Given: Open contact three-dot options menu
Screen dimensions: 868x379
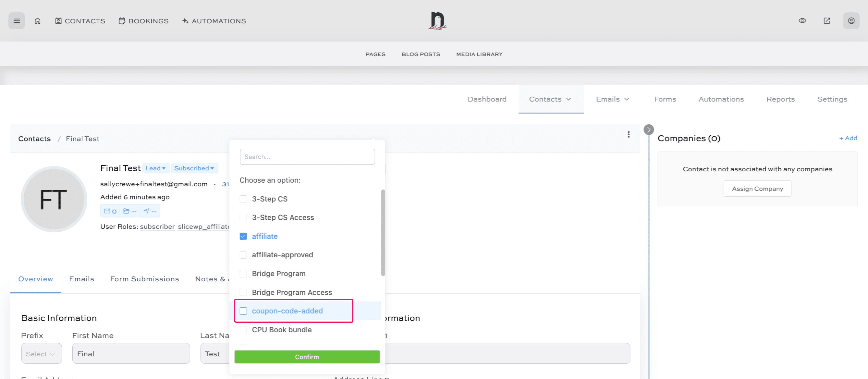Looking at the screenshot, I should coord(629,134).
